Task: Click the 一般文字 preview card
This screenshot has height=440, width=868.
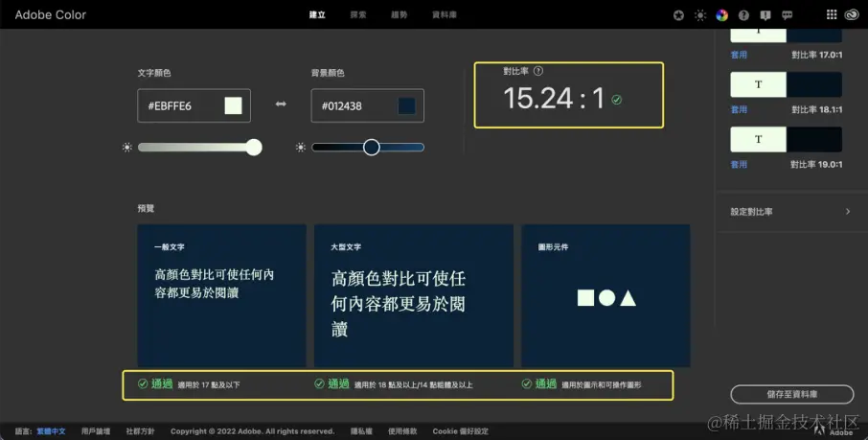Action: click(221, 295)
